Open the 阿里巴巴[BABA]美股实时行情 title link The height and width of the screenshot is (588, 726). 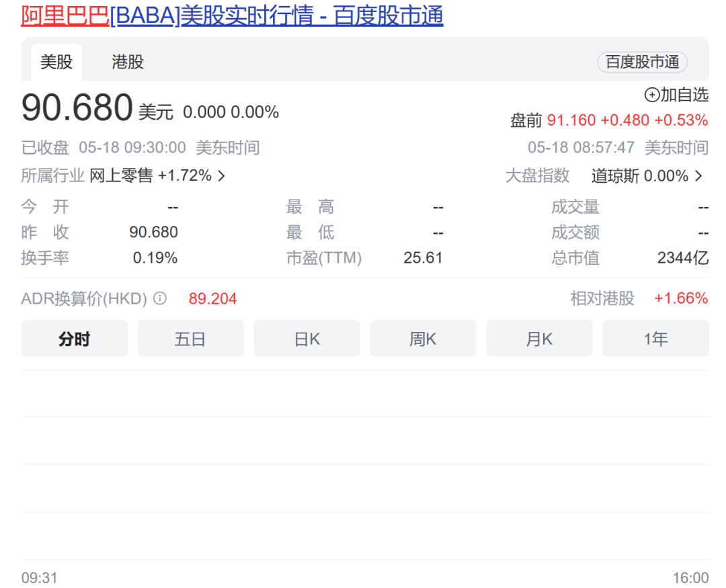232,15
